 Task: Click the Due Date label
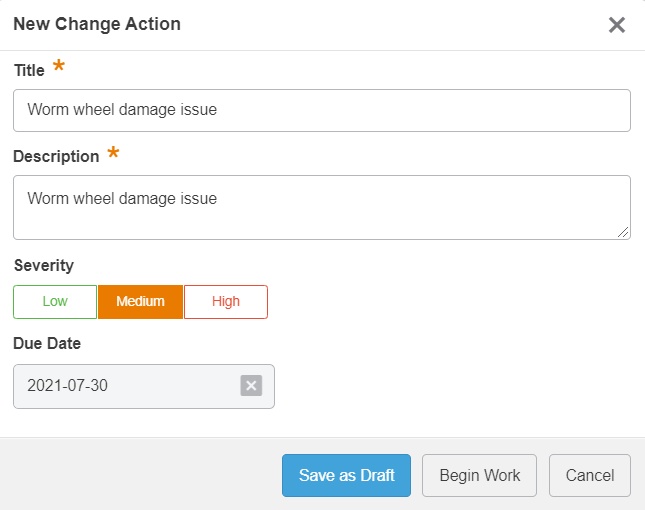coord(47,343)
